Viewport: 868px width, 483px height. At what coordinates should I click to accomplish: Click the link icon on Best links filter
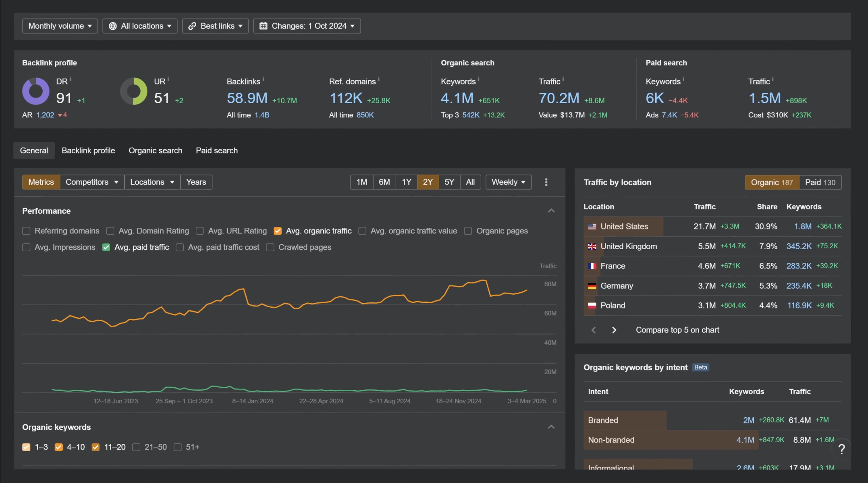[x=192, y=26]
